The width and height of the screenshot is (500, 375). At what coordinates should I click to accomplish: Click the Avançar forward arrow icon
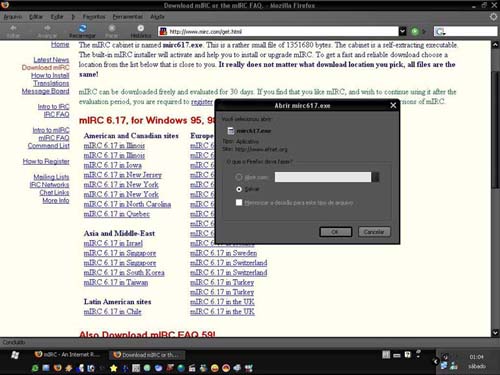47,28
